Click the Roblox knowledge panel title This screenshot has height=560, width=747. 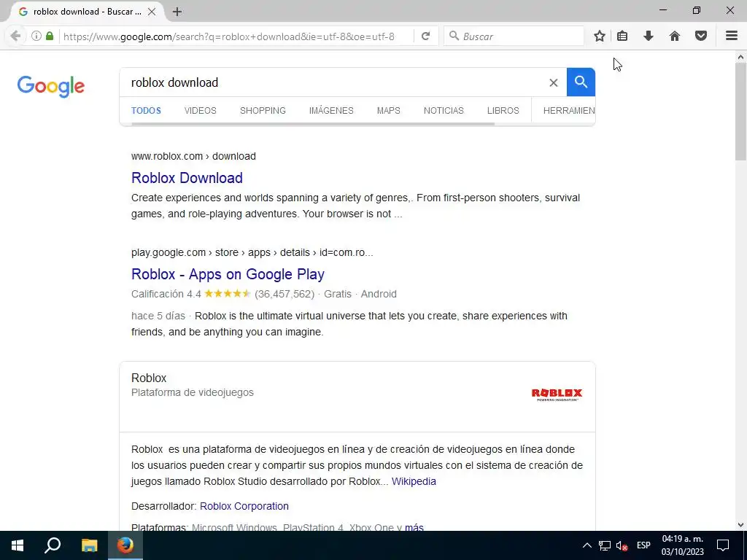point(149,378)
